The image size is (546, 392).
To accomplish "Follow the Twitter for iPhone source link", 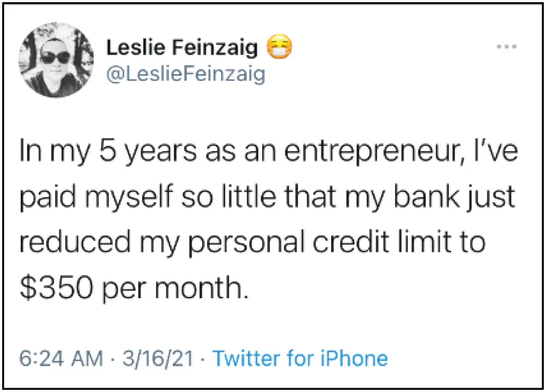I will [x=300, y=358].
